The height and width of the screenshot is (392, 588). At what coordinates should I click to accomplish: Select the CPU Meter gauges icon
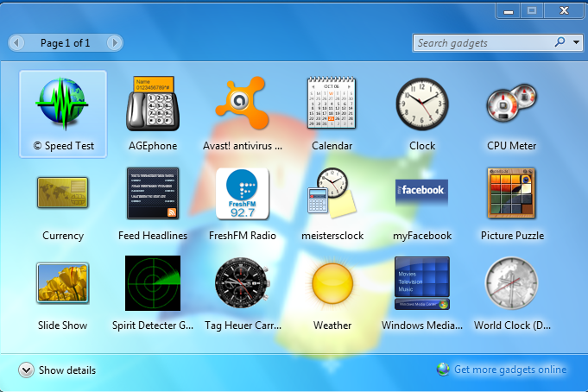[512, 103]
